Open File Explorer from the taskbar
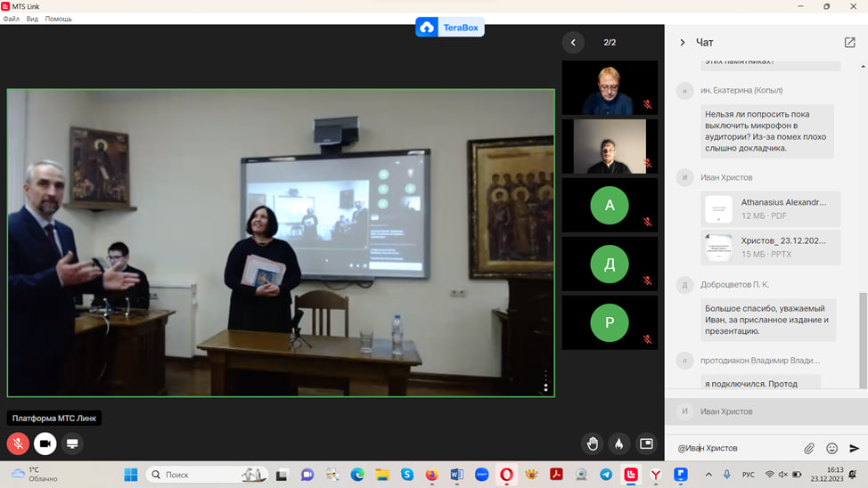868x488 pixels. (x=382, y=475)
